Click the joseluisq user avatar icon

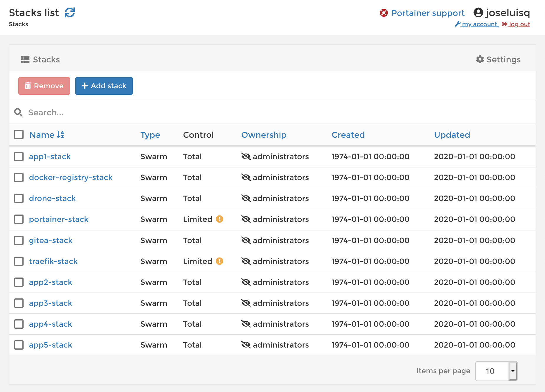click(478, 13)
